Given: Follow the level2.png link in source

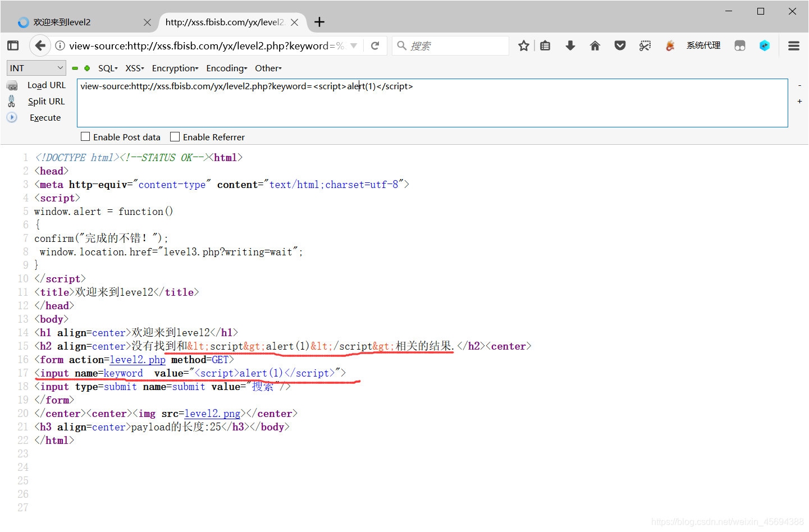Looking at the screenshot, I should pyautogui.click(x=212, y=414).
